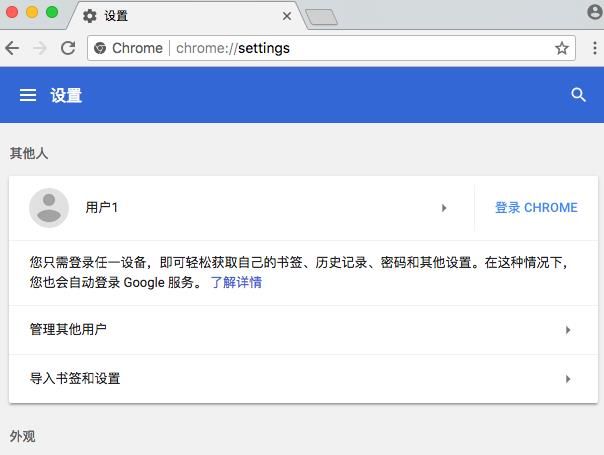
Task: Click the 设置 header title
Action: (x=66, y=95)
